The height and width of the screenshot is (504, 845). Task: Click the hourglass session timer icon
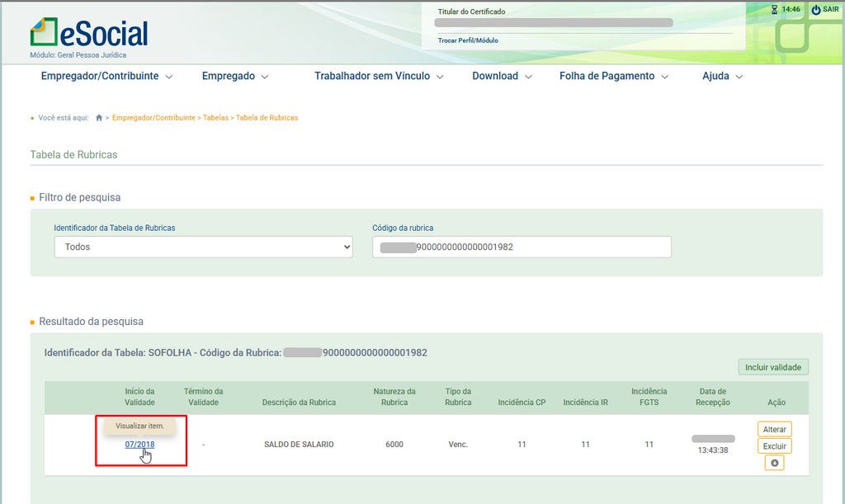[774, 10]
